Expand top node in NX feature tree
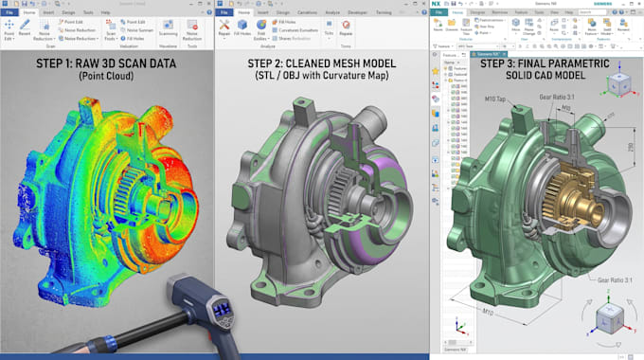Viewport: 644px width, 360px height. pos(446,68)
